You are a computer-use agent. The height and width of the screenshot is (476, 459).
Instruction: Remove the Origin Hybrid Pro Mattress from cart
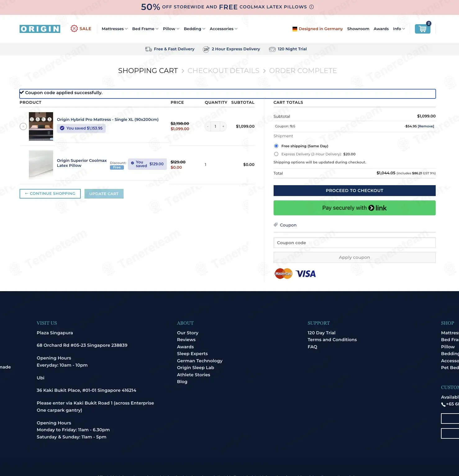[x=23, y=126]
